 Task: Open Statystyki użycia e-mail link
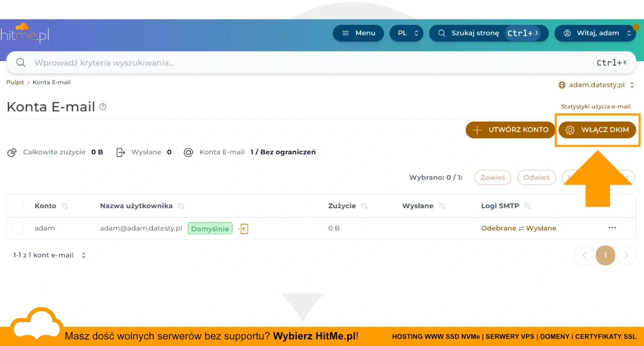596,107
